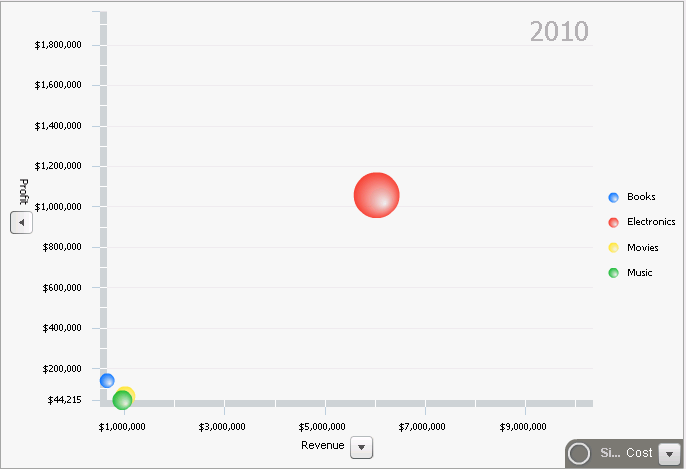This screenshot has width=686, height=469.
Task: Click the $400,000 axis value
Action: 62,328
